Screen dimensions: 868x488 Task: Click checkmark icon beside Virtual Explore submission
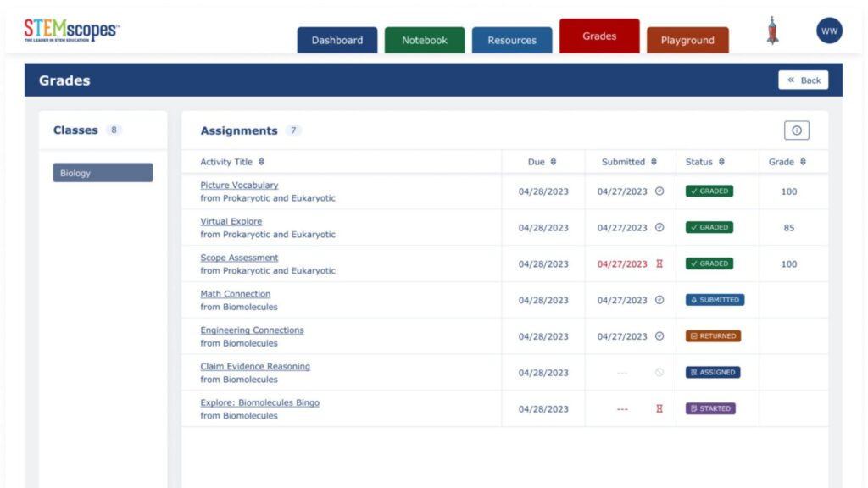point(659,228)
